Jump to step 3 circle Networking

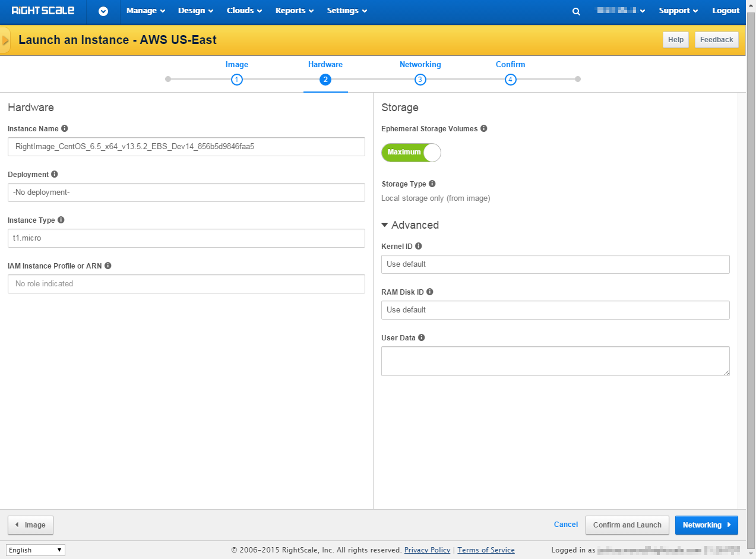point(420,80)
